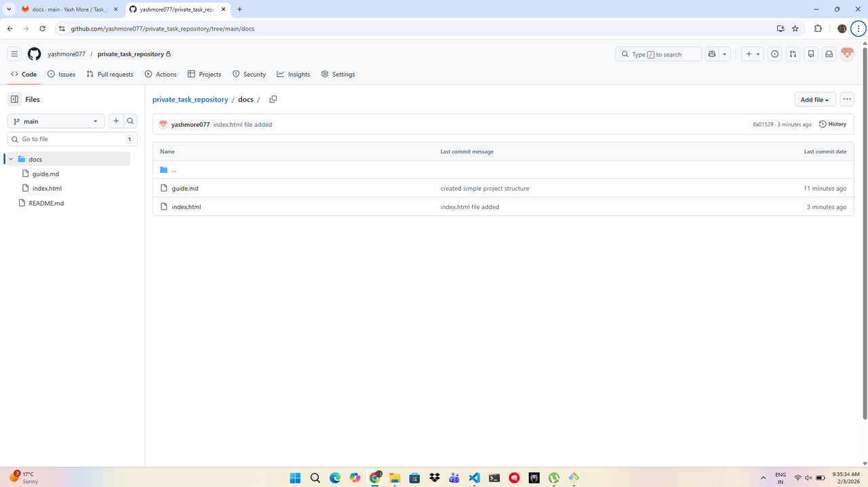Image resolution: width=868 pixels, height=487 pixels.
Task: Switch to the Insights tab
Action: [294, 74]
